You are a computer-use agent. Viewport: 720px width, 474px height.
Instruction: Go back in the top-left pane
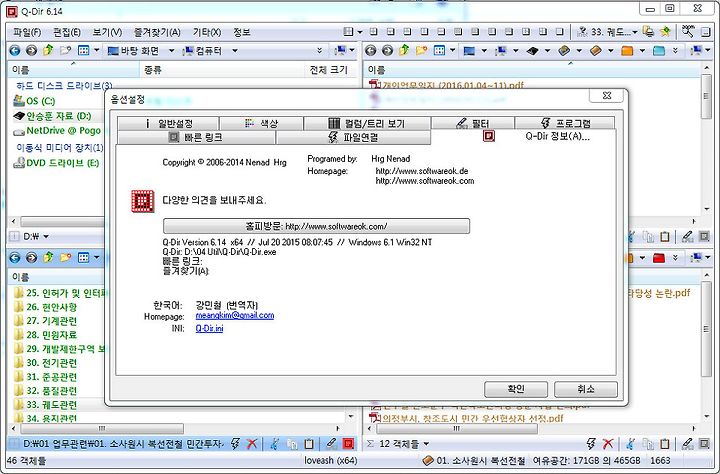point(15,51)
